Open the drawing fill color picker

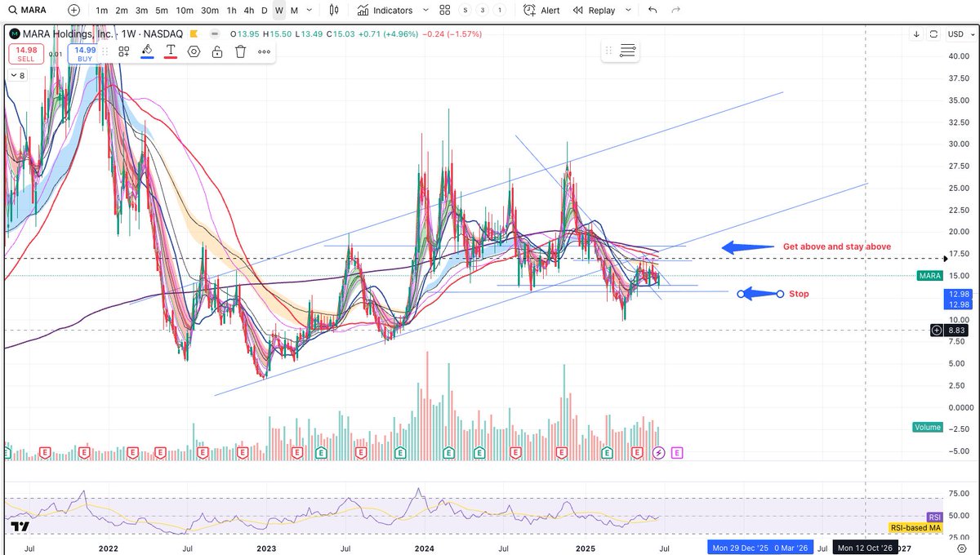[x=147, y=51]
